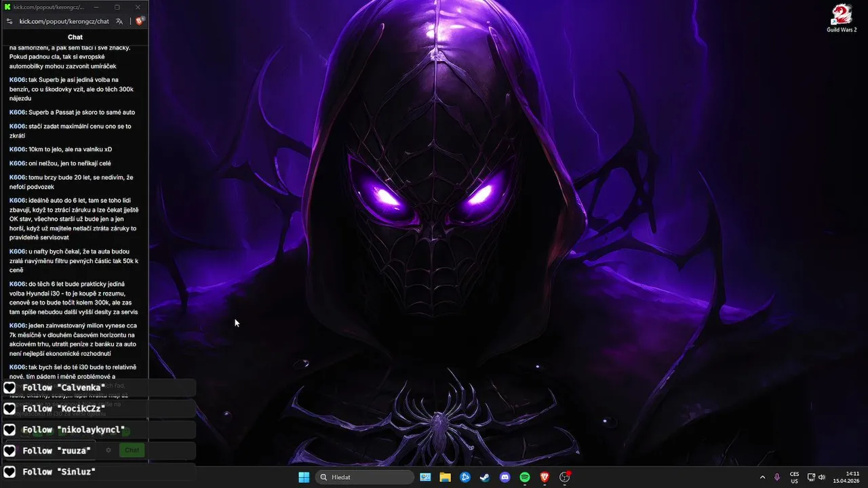The width and height of the screenshot is (868, 488).
Task: Click the green Chat send button
Action: pyautogui.click(x=132, y=450)
